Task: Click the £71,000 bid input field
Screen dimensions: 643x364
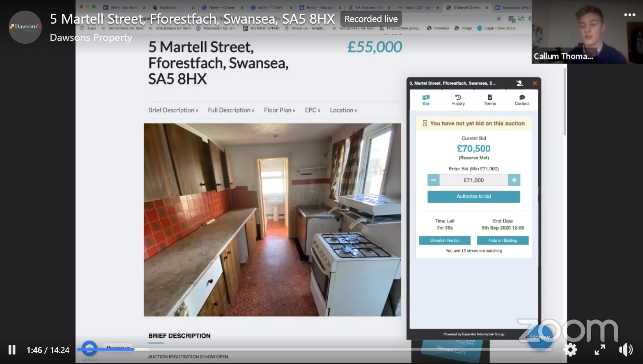Action: (474, 180)
